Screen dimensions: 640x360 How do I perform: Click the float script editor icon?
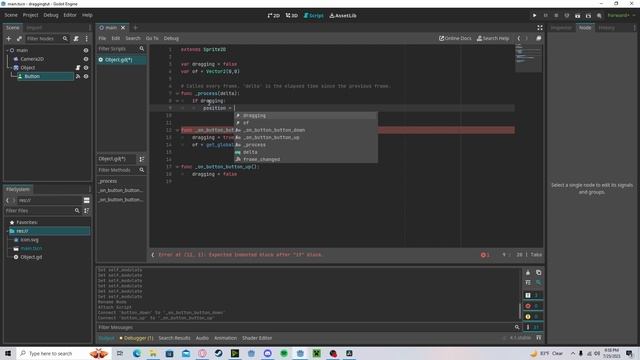tap(538, 38)
